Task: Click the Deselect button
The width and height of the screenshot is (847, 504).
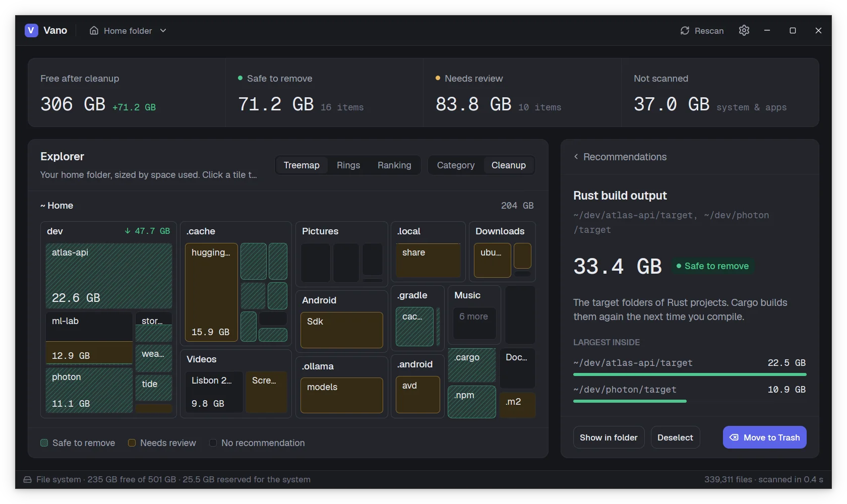Action: (675, 437)
